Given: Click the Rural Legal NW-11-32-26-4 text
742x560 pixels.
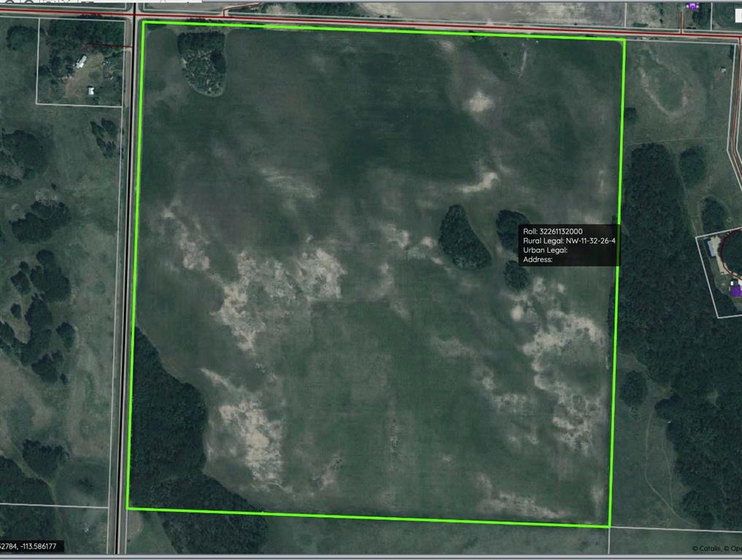Looking at the screenshot, I should click(x=568, y=240).
